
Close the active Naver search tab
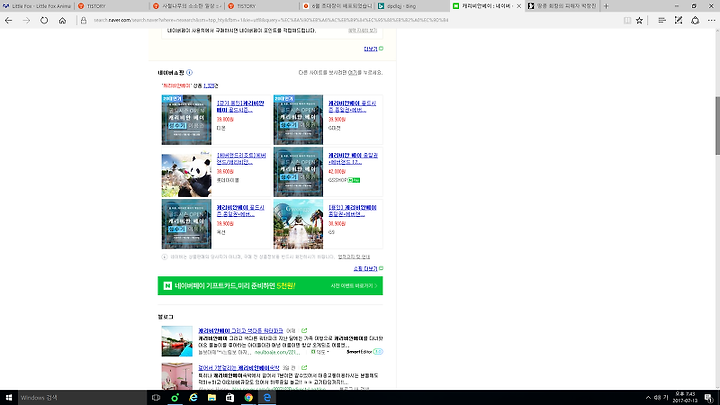[519, 6]
